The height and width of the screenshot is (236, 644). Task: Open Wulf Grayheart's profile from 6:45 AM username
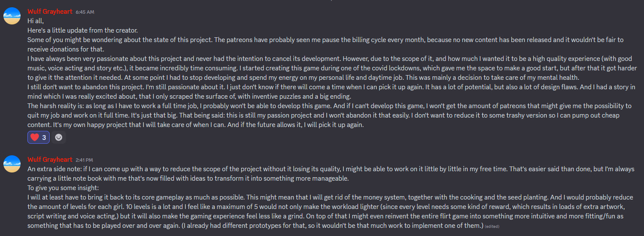(x=50, y=12)
